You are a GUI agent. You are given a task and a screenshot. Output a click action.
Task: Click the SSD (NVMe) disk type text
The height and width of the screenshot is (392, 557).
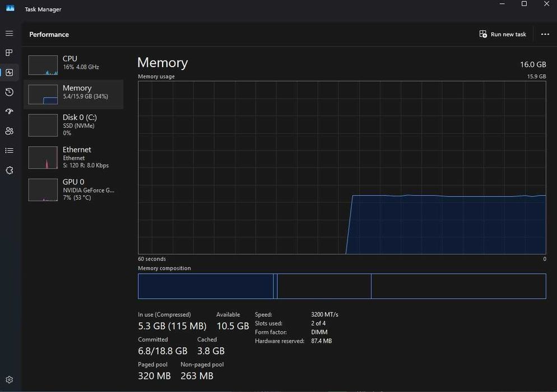click(78, 125)
